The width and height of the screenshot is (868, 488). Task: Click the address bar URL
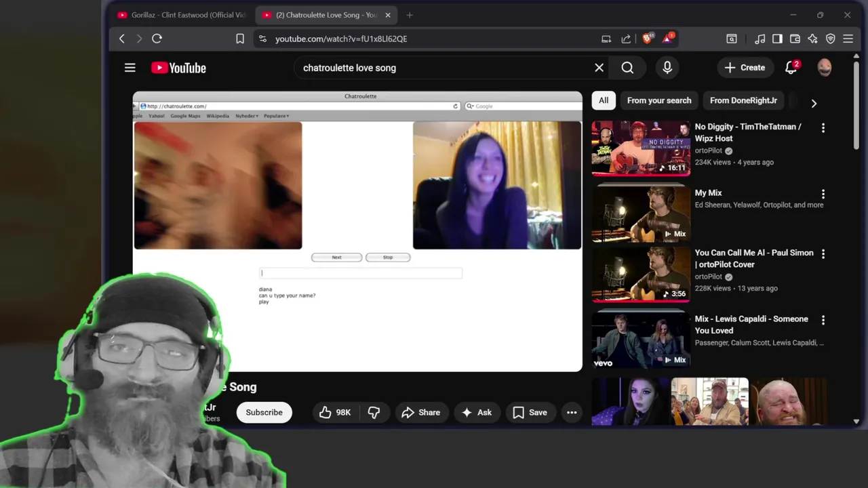click(x=341, y=39)
